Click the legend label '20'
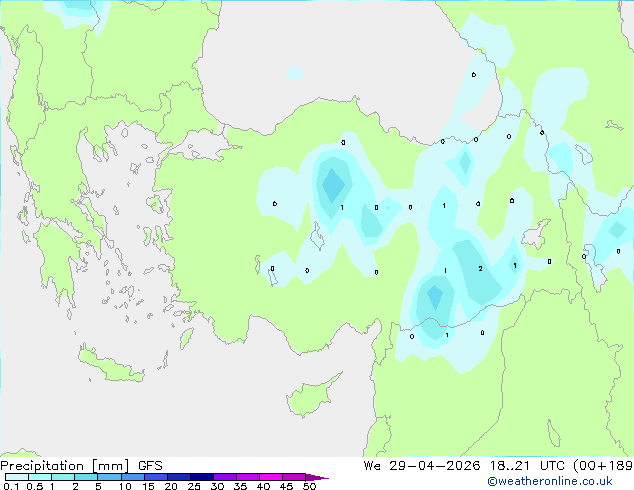The image size is (634, 490). click(171, 486)
